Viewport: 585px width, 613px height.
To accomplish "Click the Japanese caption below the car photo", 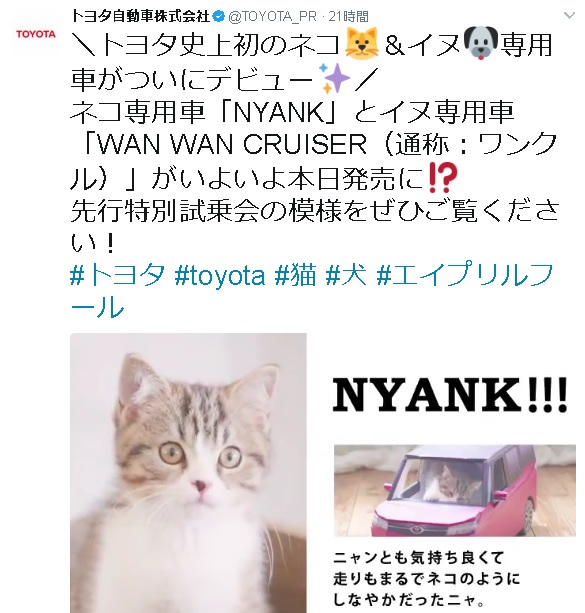I will coord(426,579).
